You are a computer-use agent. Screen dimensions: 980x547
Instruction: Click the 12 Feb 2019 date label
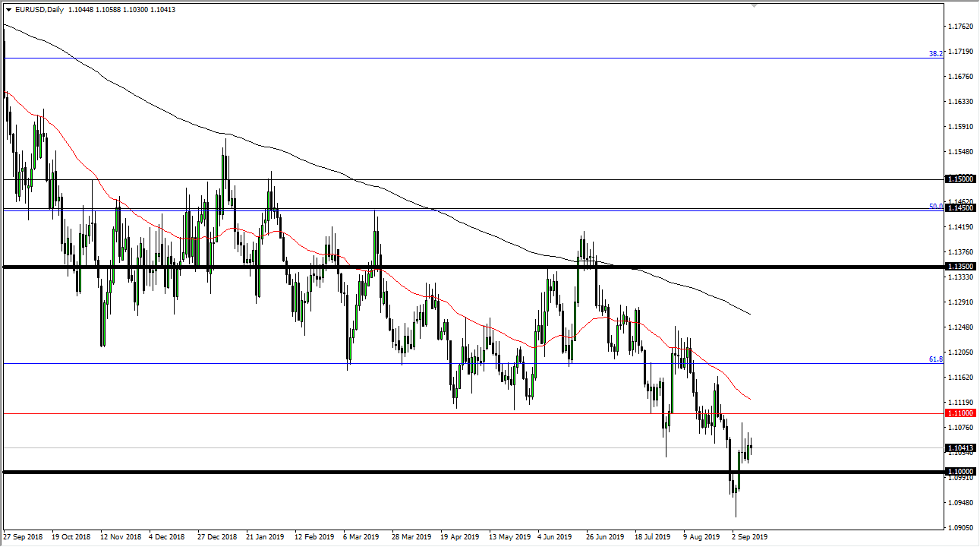pyautogui.click(x=314, y=536)
